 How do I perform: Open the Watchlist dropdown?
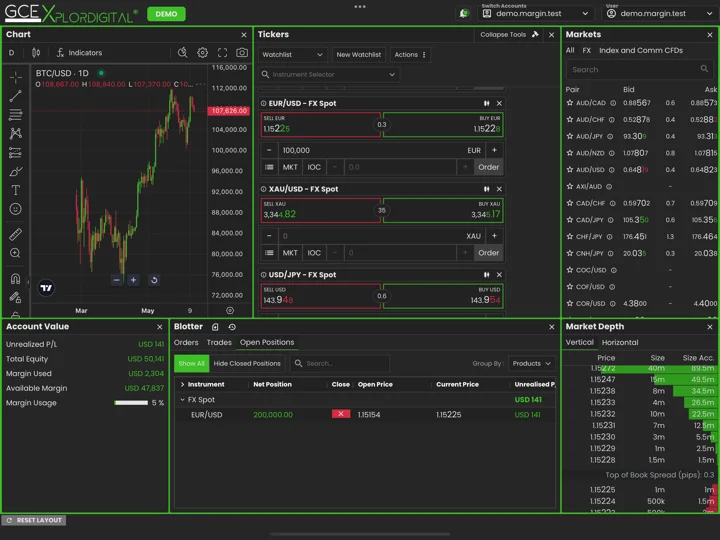click(292, 55)
